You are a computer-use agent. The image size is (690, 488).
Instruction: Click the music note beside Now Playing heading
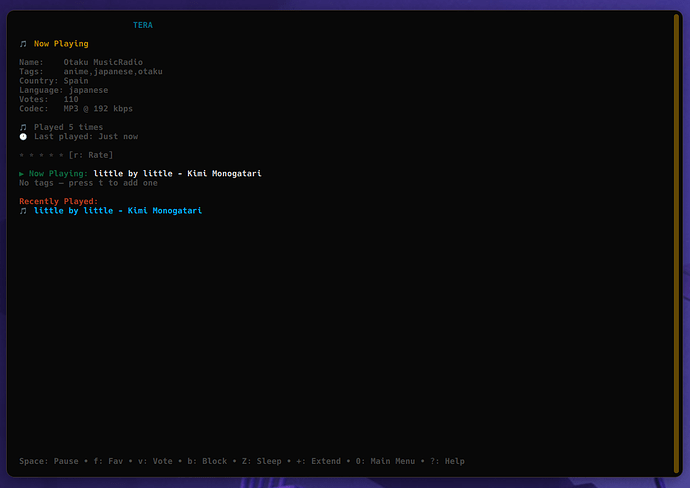pyautogui.click(x=23, y=44)
